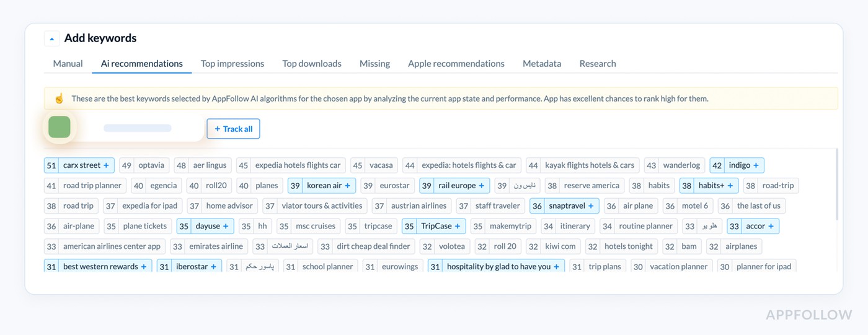Click the Track all button
This screenshot has width=868, height=335.
click(x=233, y=129)
